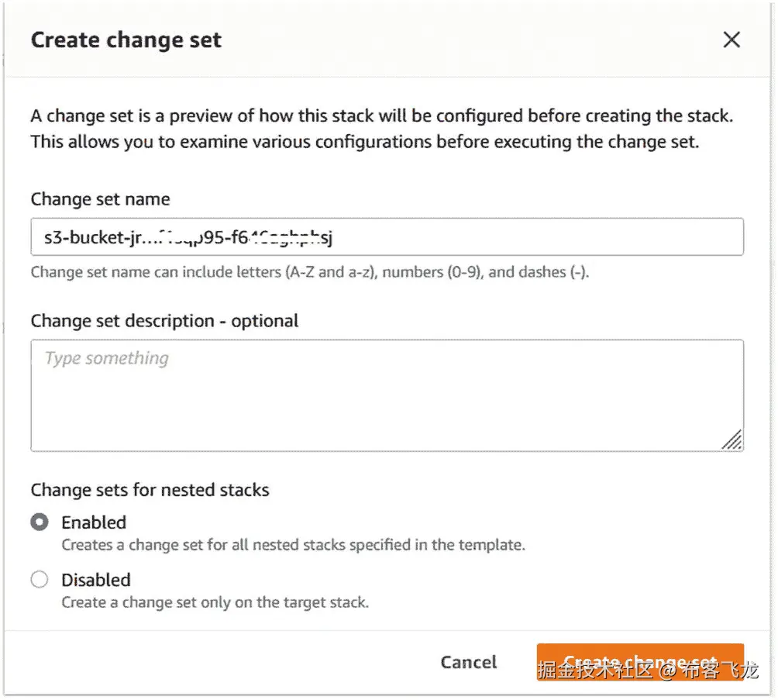Click the "Create change set" dialog title
This screenshot has width=778, height=700.
tap(126, 40)
